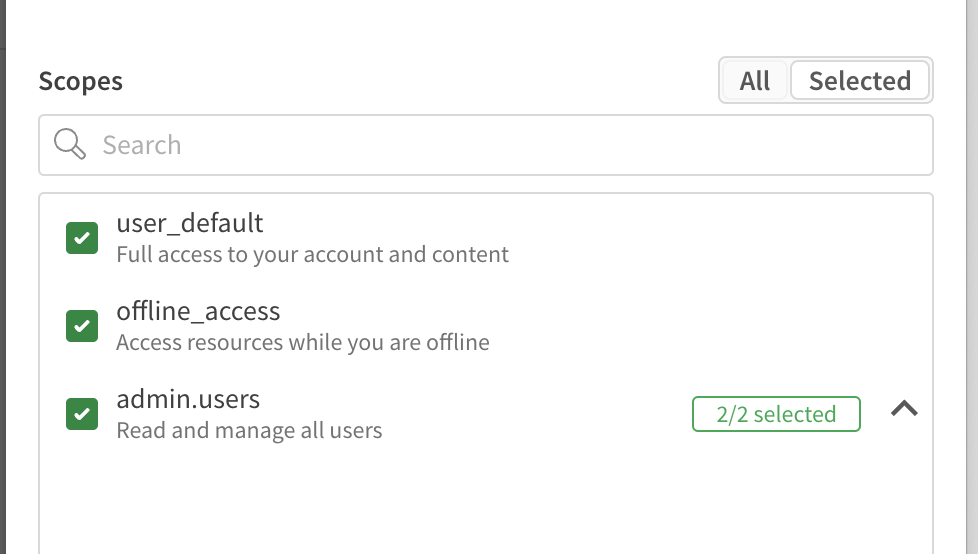Click the 2/2 selected badge
Image resolution: width=978 pixels, height=554 pixels.
[776, 414]
